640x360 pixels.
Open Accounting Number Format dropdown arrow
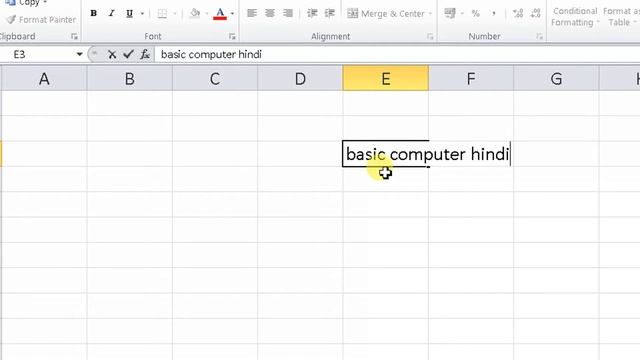click(x=462, y=13)
